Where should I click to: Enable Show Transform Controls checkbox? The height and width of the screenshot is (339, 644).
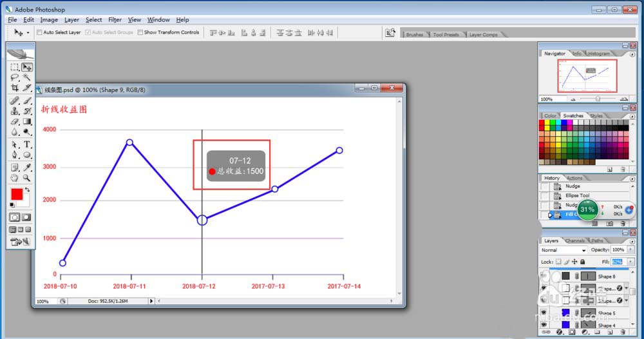pyautogui.click(x=140, y=32)
